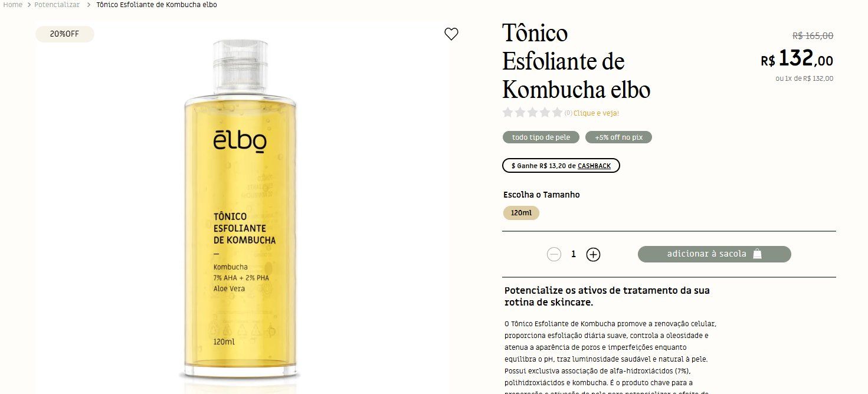Add product to wishlist with heart icon
This screenshot has height=394, width=868.
pyautogui.click(x=451, y=34)
